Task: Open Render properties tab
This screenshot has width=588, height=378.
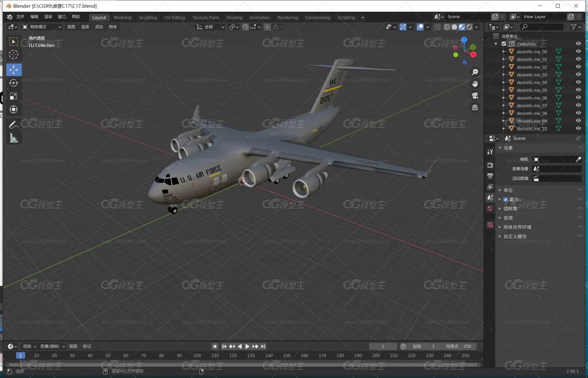Action: coord(490,165)
